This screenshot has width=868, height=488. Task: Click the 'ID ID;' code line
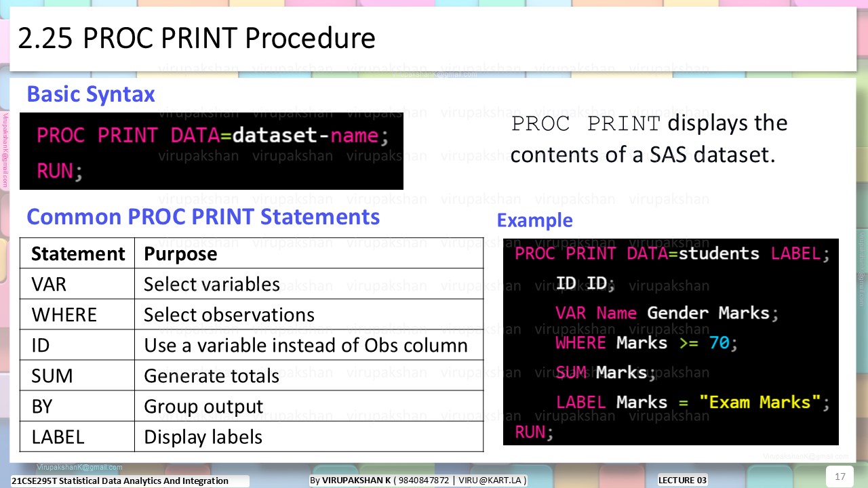click(x=585, y=283)
